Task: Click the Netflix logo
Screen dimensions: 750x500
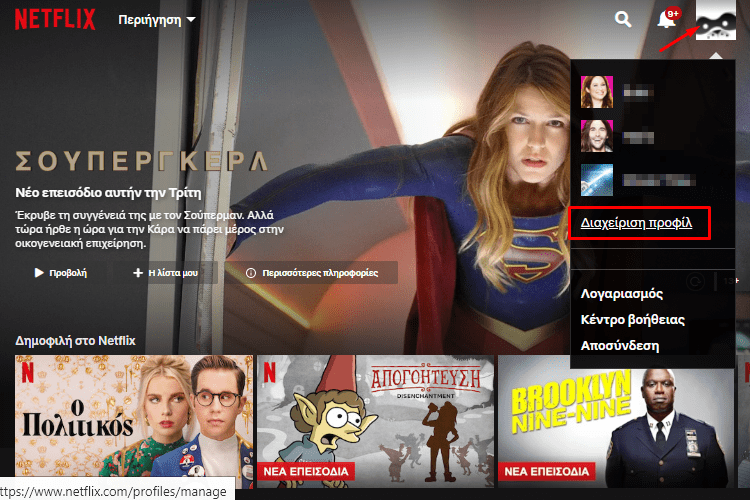Action: coord(55,19)
